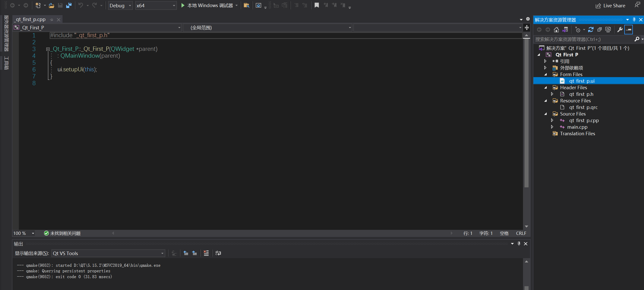644x290 pixels.
Task: Collapse all items in Solution Explorer
Action: pyautogui.click(x=599, y=30)
